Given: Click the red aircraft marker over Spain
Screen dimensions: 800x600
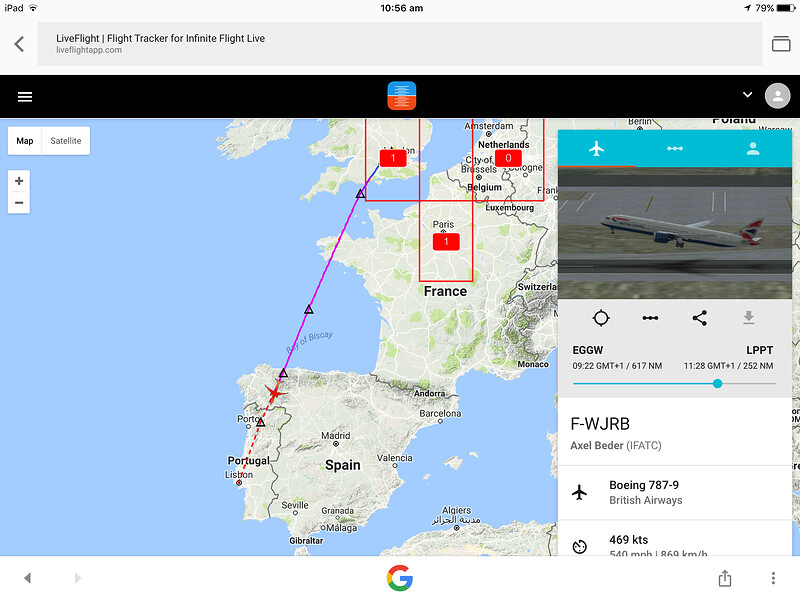Looking at the screenshot, I should click(275, 392).
